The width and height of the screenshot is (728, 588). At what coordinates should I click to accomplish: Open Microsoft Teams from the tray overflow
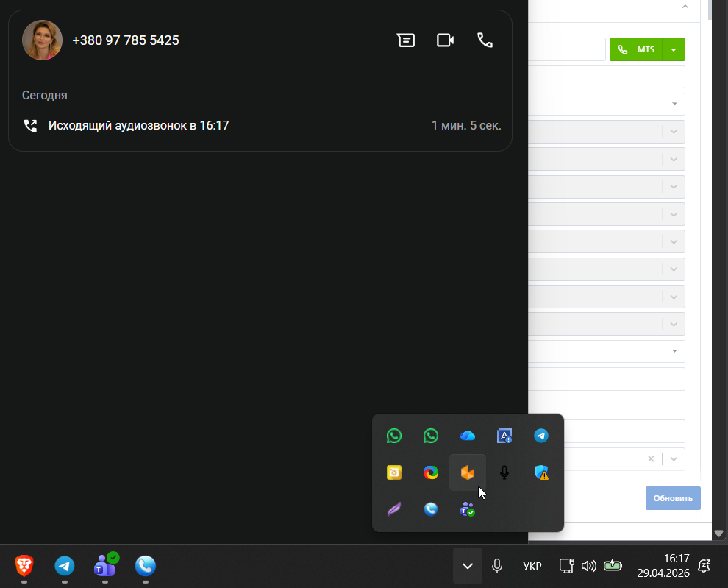[468, 509]
